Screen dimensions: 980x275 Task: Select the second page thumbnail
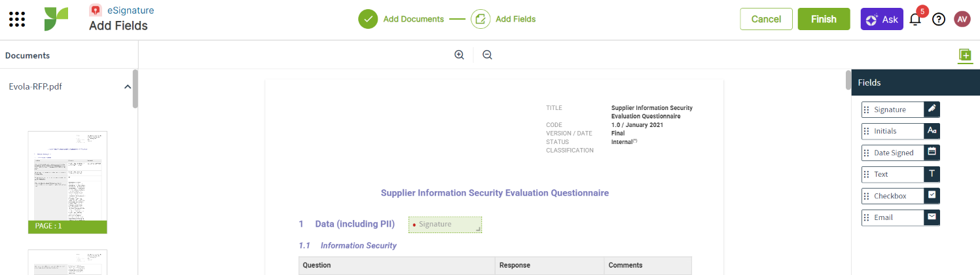coord(67,262)
